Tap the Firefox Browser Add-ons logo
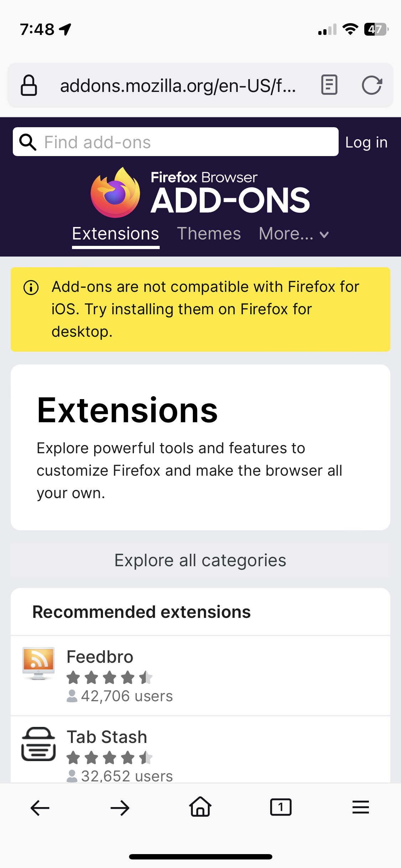The image size is (401, 868). (x=200, y=192)
